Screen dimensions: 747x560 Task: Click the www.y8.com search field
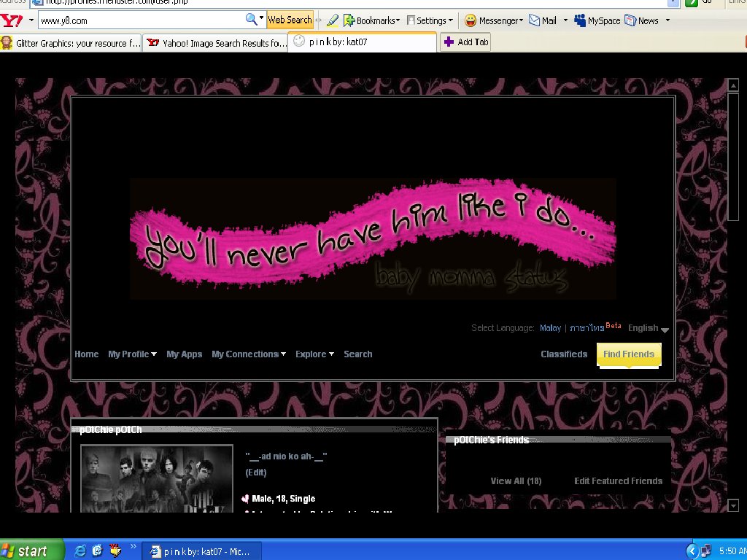point(142,20)
